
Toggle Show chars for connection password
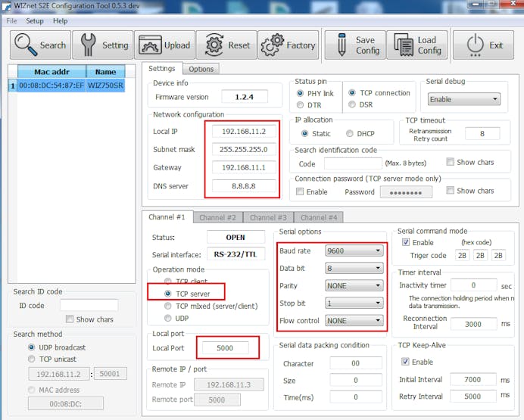(450, 190)
